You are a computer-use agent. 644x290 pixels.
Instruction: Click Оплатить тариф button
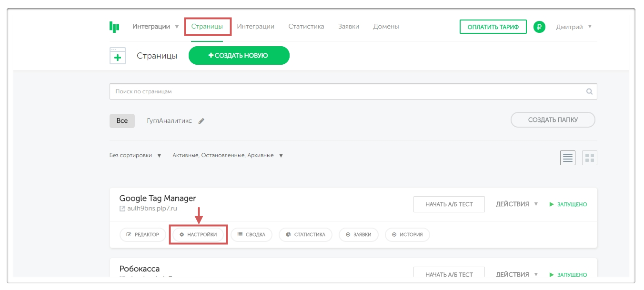493,27
